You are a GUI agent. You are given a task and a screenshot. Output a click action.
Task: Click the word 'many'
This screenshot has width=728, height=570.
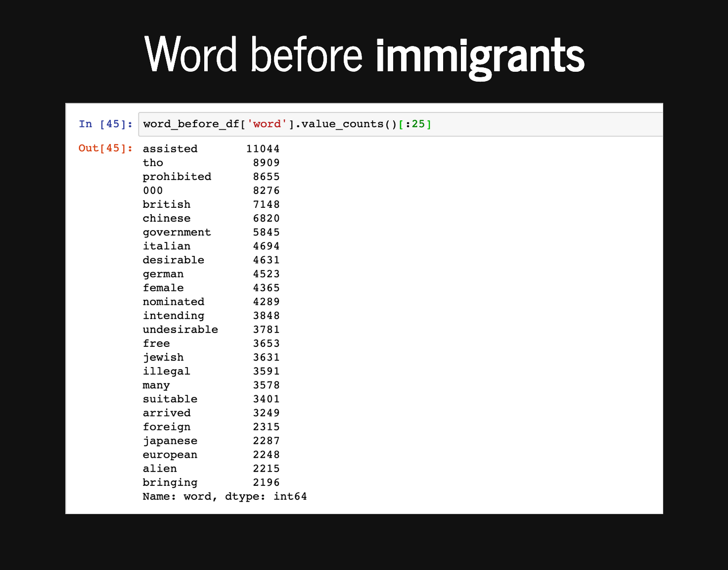tap(156, 385)
